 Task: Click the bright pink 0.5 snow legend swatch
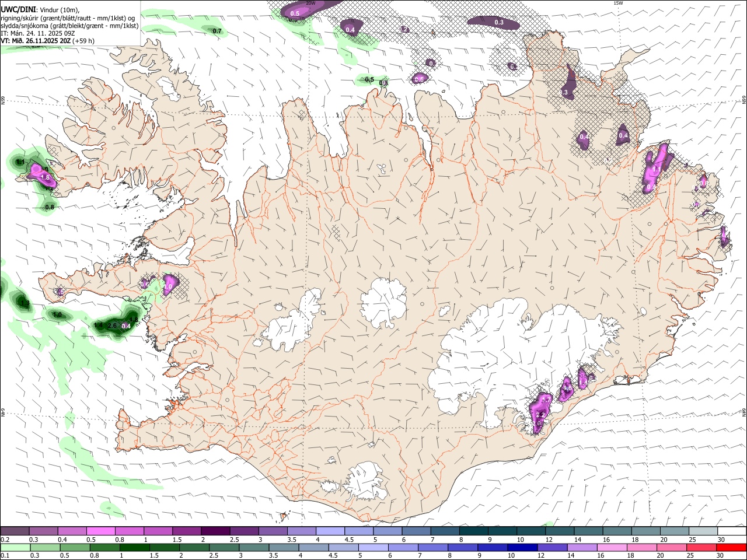point(101,531)
